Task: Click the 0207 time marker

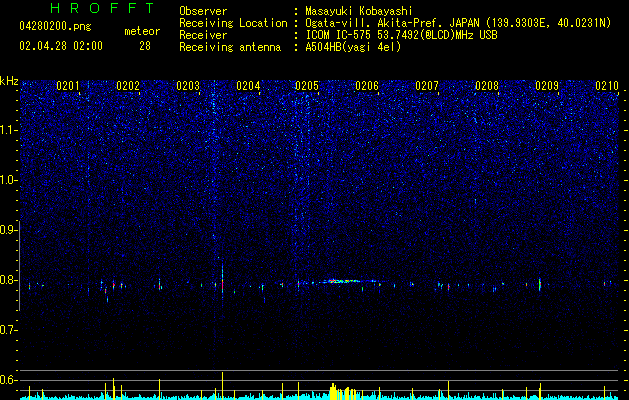Action: click(x=427, y=86)
